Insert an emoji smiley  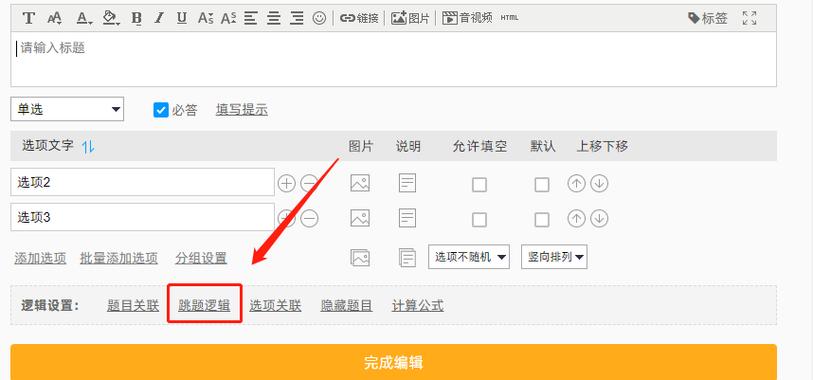(319, 18)
